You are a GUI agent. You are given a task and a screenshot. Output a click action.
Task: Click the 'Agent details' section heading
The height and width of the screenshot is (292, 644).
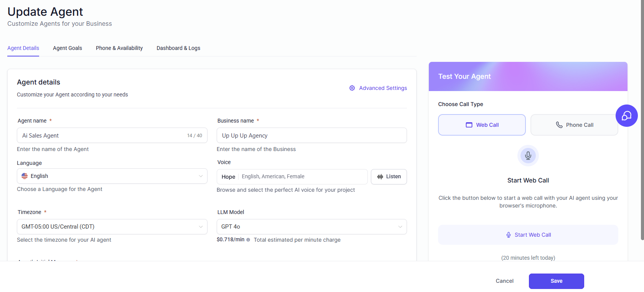[x=38, y=82]
